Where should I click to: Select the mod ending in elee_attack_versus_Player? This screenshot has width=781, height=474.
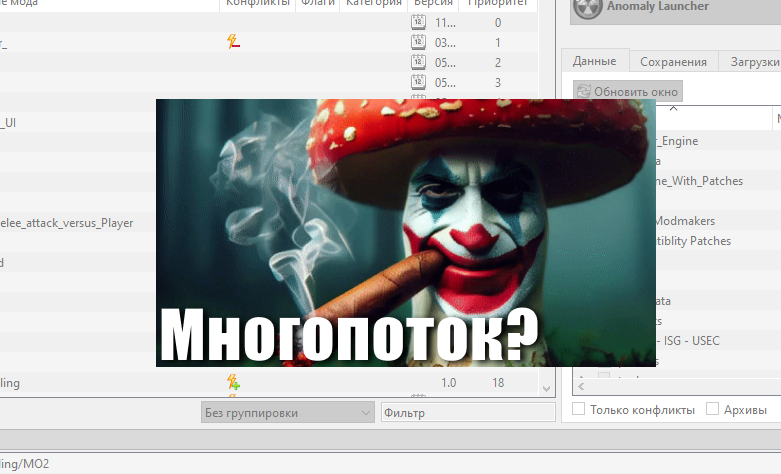(x=67, y=223)
